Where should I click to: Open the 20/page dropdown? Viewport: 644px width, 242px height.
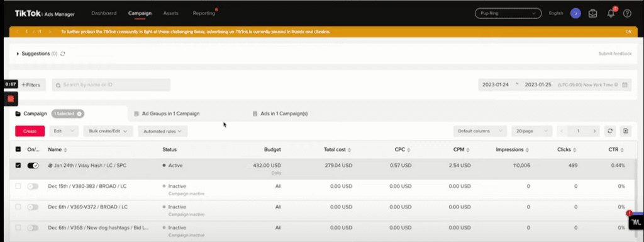(x=531, y=131)
